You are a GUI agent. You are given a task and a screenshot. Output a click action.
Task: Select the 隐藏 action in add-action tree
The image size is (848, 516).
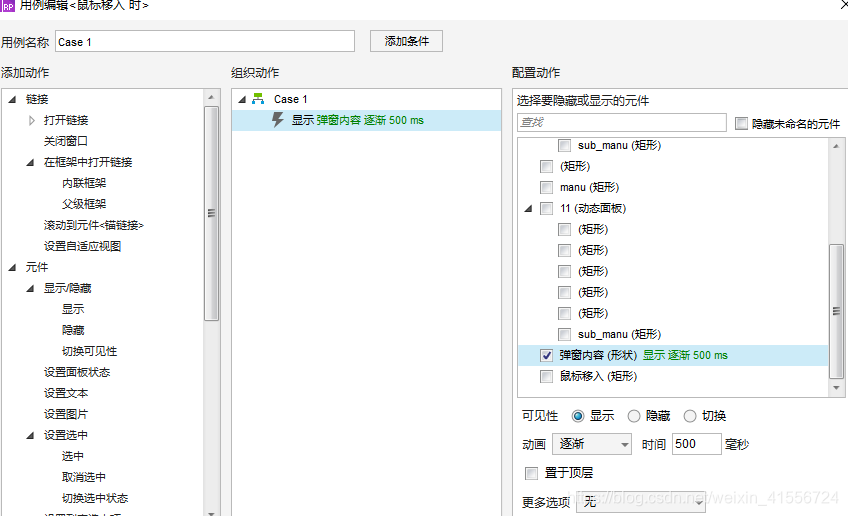pos(73,330)
